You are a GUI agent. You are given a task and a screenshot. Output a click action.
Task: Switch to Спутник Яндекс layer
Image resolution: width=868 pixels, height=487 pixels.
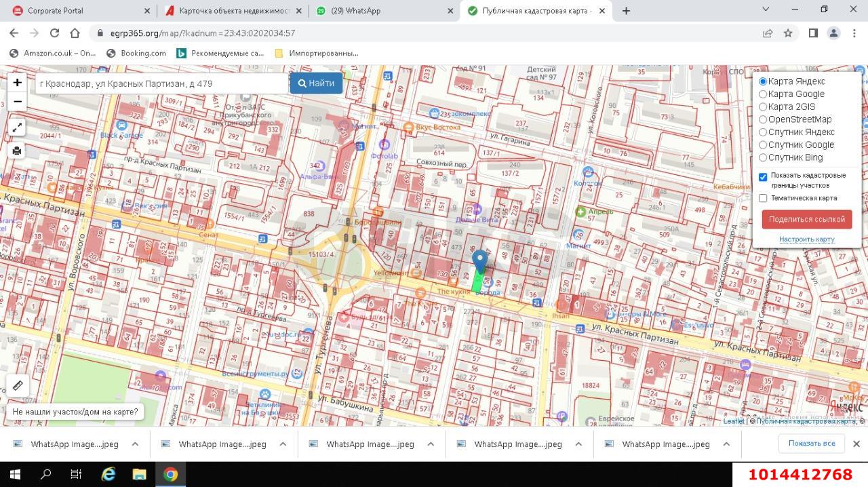(x=763, y=132)
